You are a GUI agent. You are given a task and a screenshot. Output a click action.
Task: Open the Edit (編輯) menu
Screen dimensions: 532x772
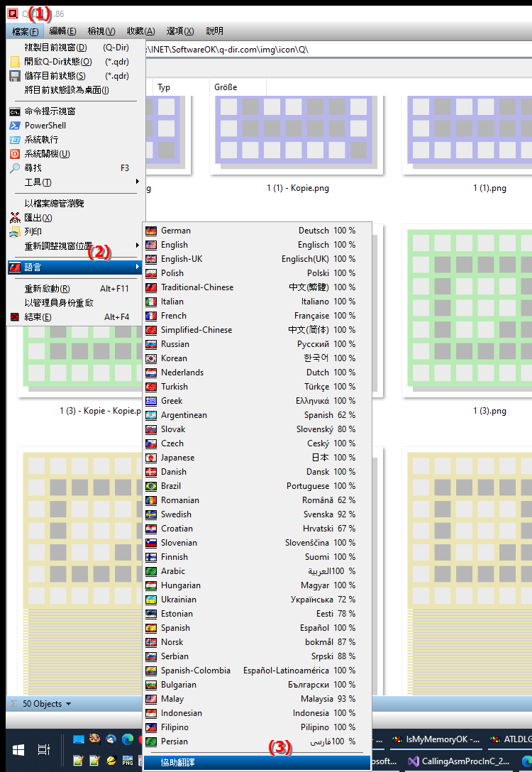62,31
